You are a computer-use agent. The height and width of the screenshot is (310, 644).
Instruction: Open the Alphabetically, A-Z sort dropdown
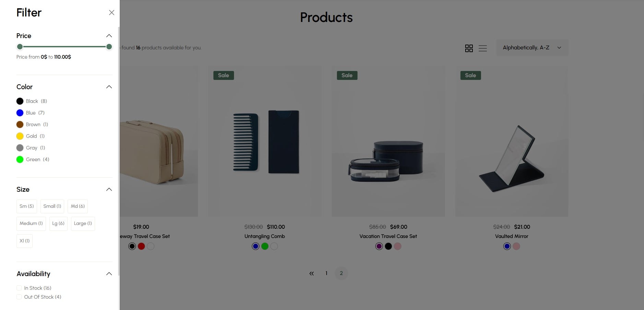532,48
